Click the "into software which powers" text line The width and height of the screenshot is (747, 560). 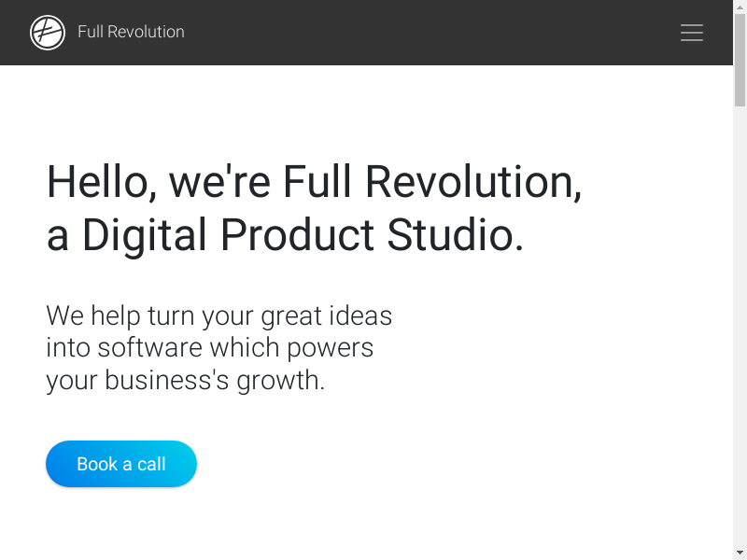[209, 348]
